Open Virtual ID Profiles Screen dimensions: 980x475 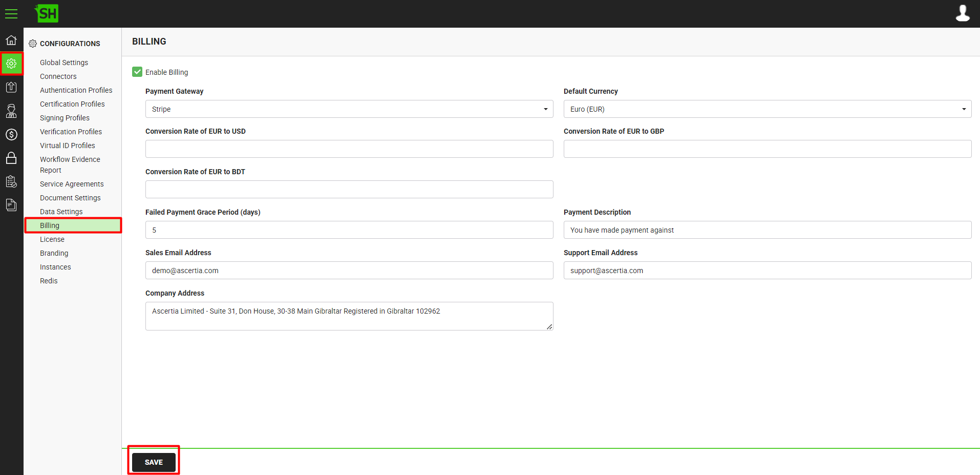(68, 146)
